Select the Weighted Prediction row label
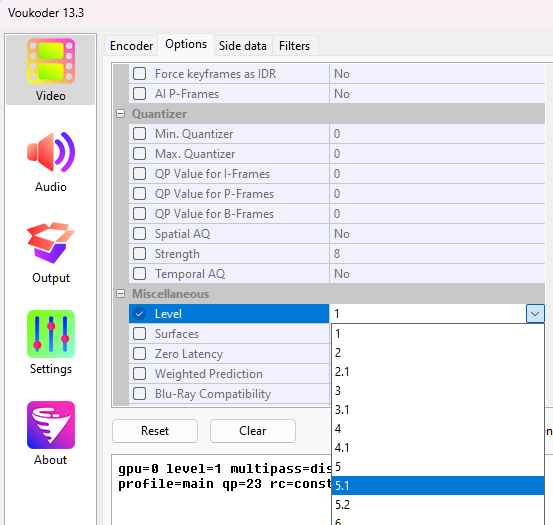This screenshot has width=553, height=525. tap(209, 374)
